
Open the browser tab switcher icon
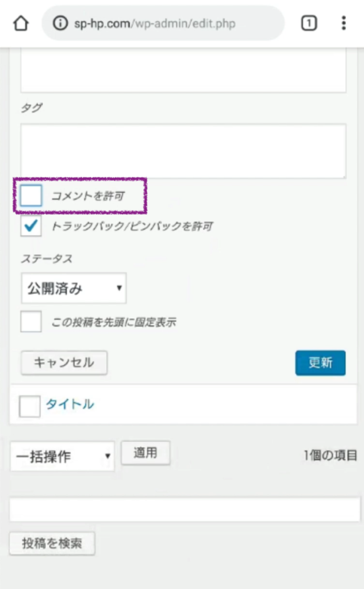click(309, 24)
